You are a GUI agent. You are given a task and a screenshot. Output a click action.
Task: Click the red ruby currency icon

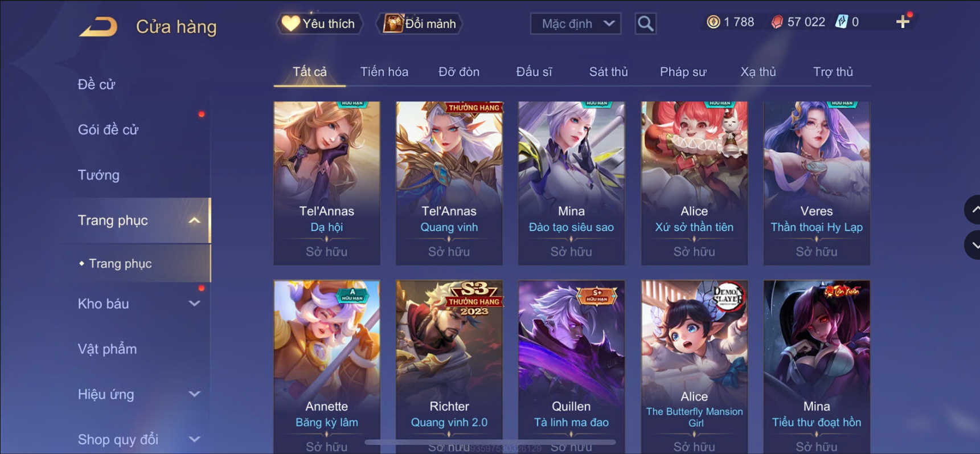pos(777,22)
